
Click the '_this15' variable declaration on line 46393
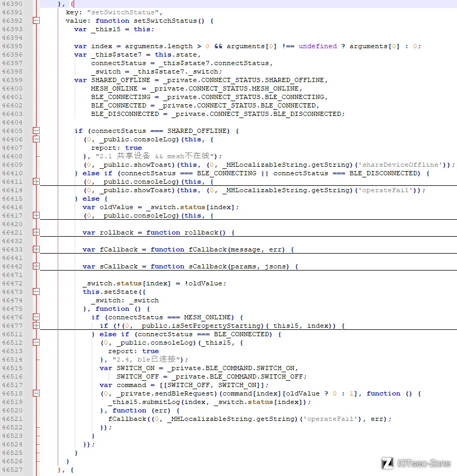(x=106, y=29)
